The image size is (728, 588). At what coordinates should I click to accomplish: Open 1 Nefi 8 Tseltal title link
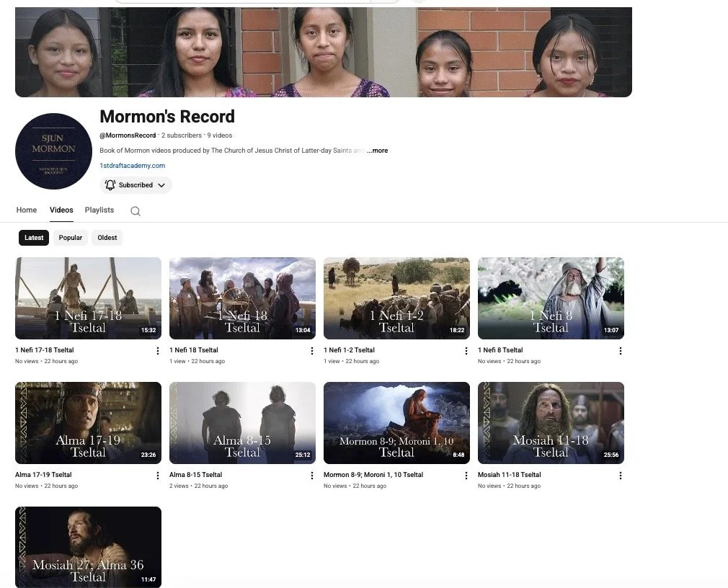pos(500,350)
